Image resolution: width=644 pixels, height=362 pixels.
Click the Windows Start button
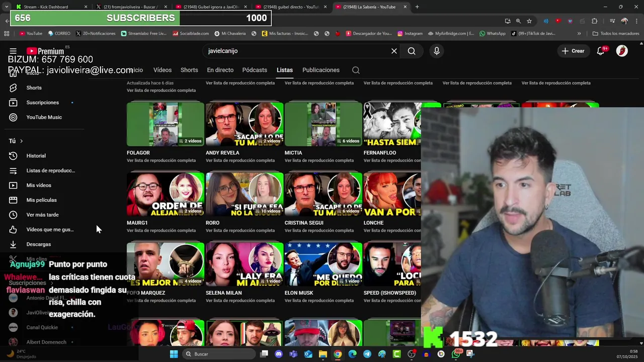click(x=174, y=354)
